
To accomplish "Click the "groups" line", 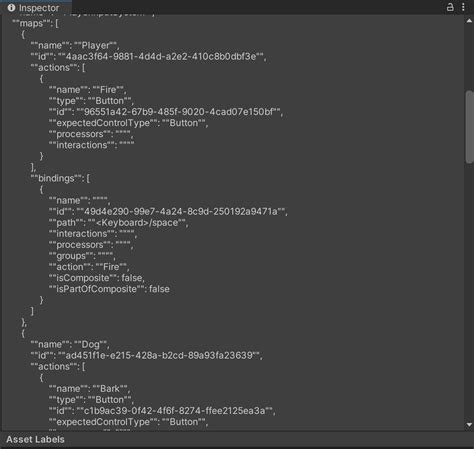I will tap(82, 256).
